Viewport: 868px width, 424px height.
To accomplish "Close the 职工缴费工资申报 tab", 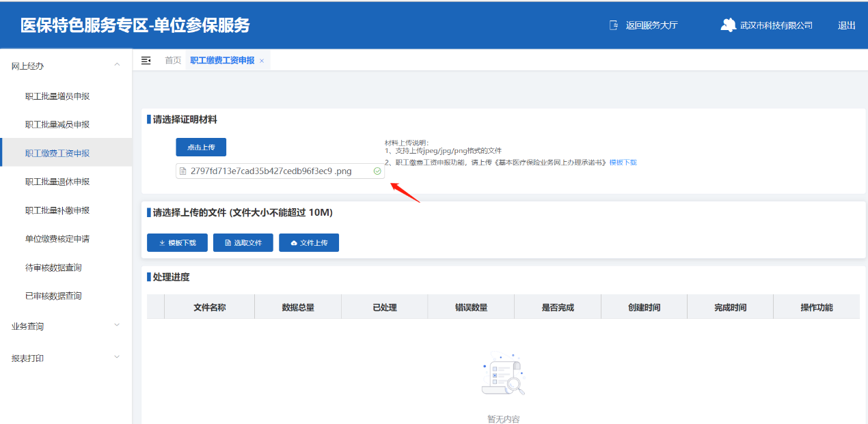I will [x=262, y=61].
